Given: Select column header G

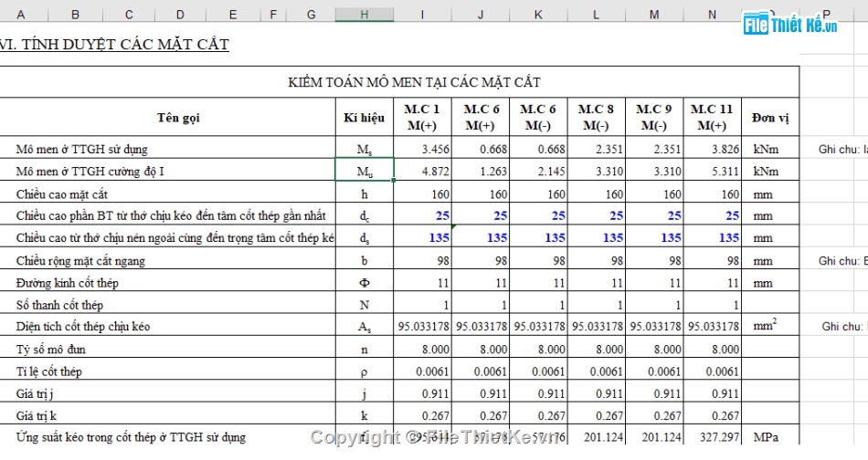Looking at the screenshot, I should (x=311, y=15).
